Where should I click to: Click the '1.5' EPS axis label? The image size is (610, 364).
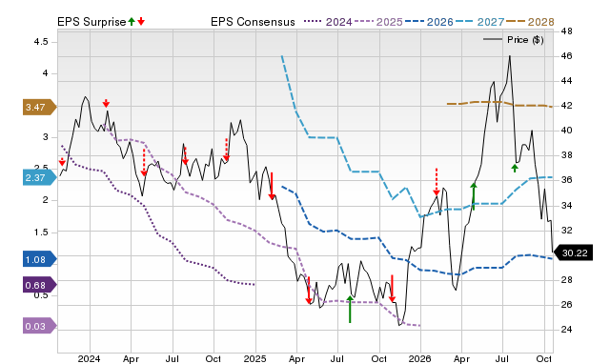[41, 233]
